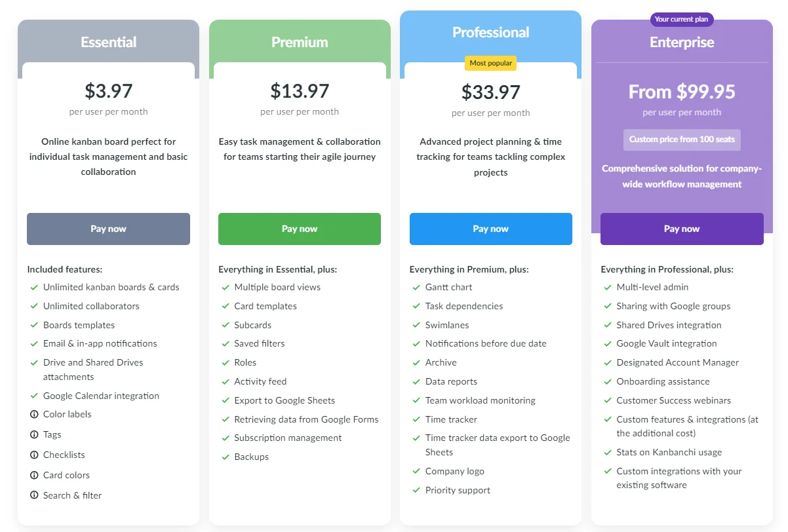Click the info icon next to Card colors
Image resolution: width=788 pixels, height=532 pixels.
[34, 476]
